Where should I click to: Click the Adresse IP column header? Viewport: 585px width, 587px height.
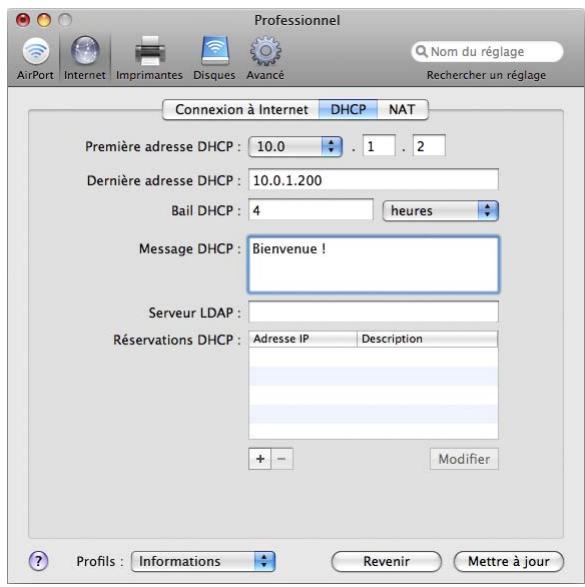303,339
